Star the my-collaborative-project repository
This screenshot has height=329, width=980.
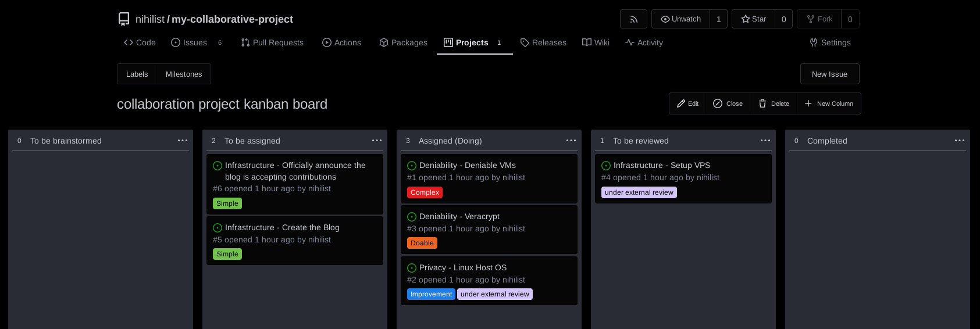pos(753,19)
